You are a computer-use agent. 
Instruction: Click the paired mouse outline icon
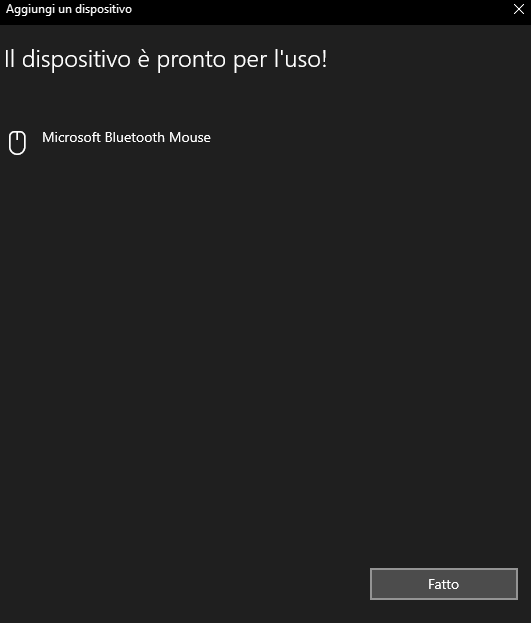[17, 143]
